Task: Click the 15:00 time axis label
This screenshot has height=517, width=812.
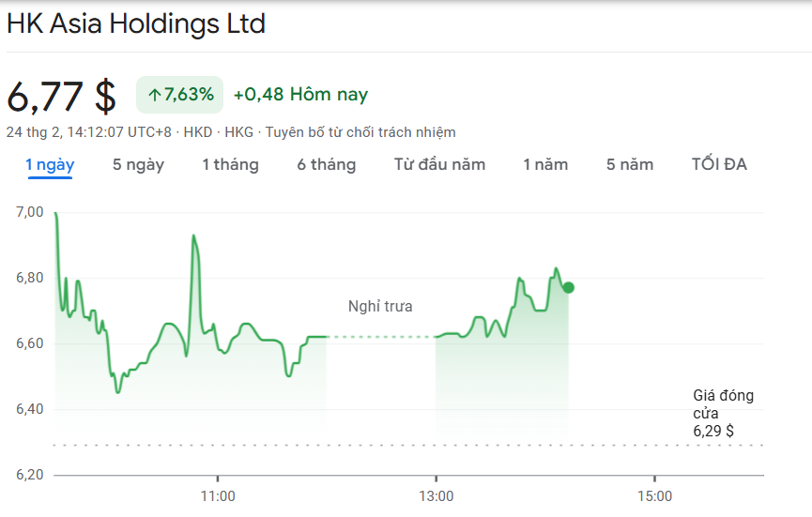Action: (655, 496)
